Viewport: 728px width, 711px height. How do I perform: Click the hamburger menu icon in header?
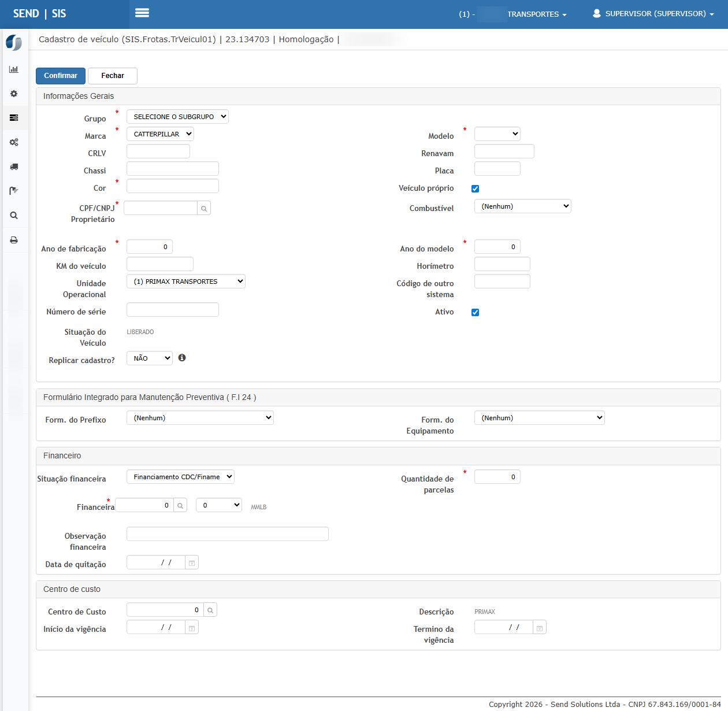pos(142,13)
